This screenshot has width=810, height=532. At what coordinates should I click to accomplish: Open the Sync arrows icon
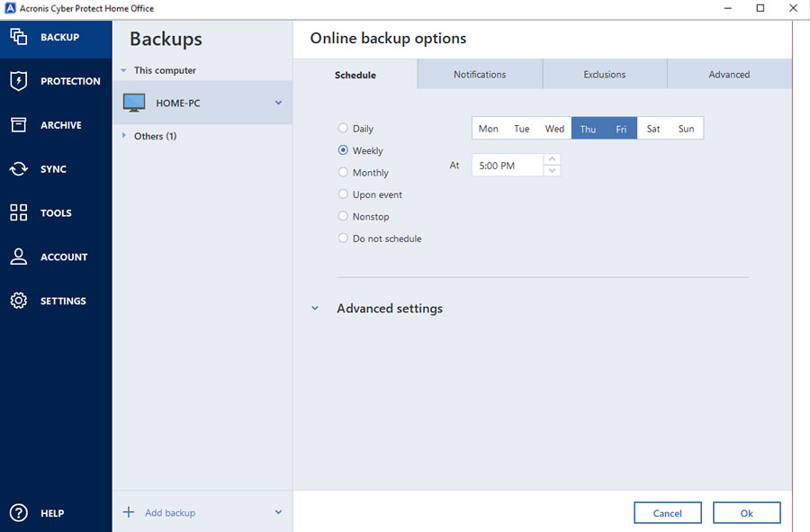(x=19, y=169)
